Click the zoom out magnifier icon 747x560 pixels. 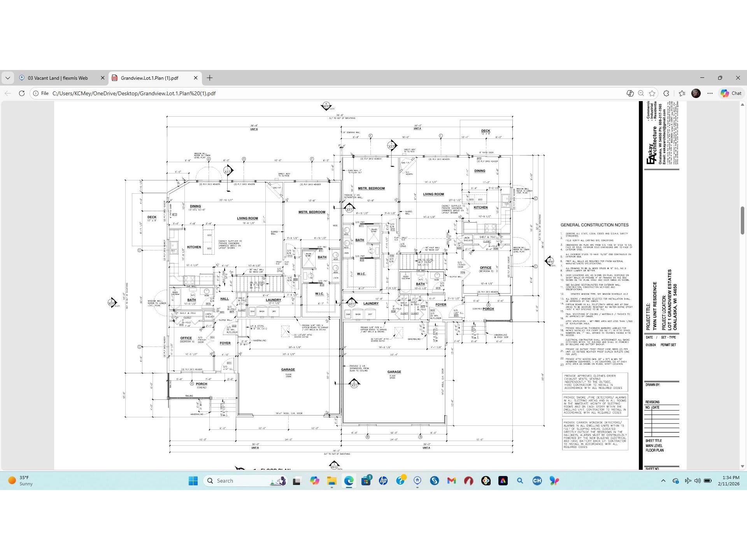pos(641,93)
